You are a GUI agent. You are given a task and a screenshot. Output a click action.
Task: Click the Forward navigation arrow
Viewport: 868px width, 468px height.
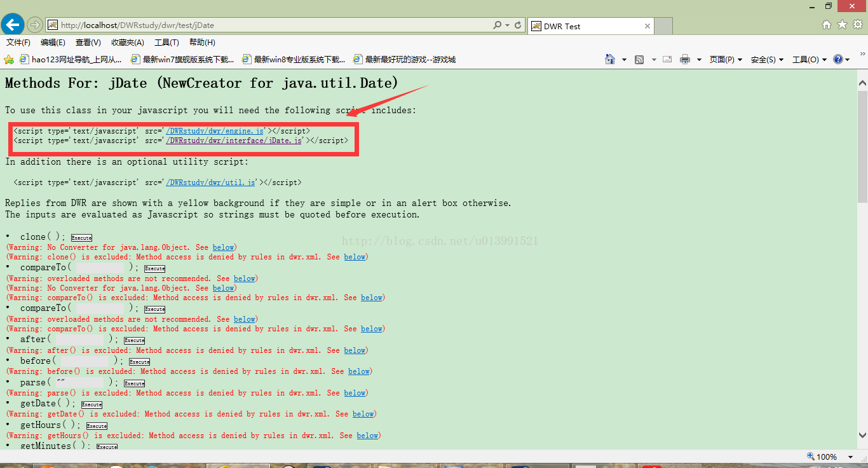point(34,25)
